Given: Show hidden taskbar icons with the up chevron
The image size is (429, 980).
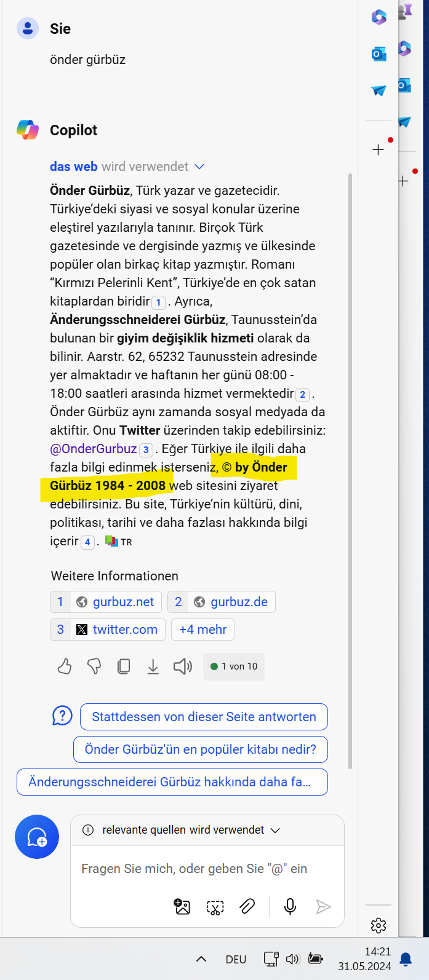Looking at the screenshot, I should pos(201,959).
